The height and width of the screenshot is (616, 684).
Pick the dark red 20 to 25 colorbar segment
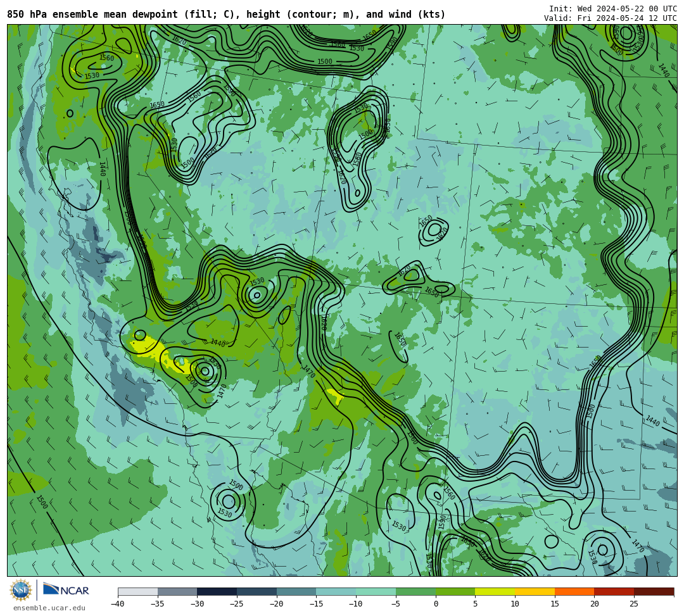click(x=614, y=591)
